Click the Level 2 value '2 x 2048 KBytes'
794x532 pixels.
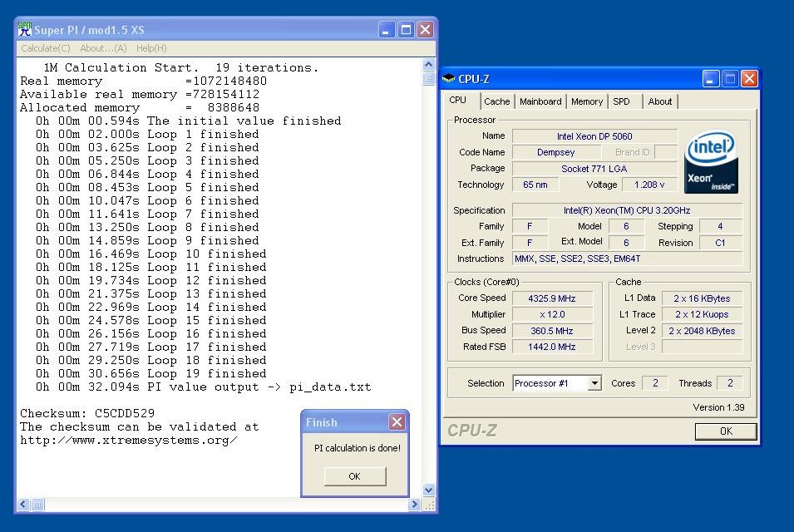tap(702, 331)
